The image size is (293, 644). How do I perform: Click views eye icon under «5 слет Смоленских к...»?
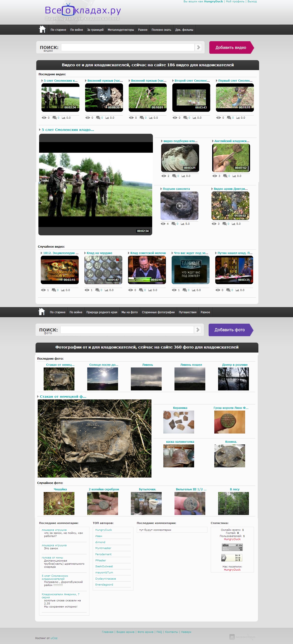coord(44,117)
